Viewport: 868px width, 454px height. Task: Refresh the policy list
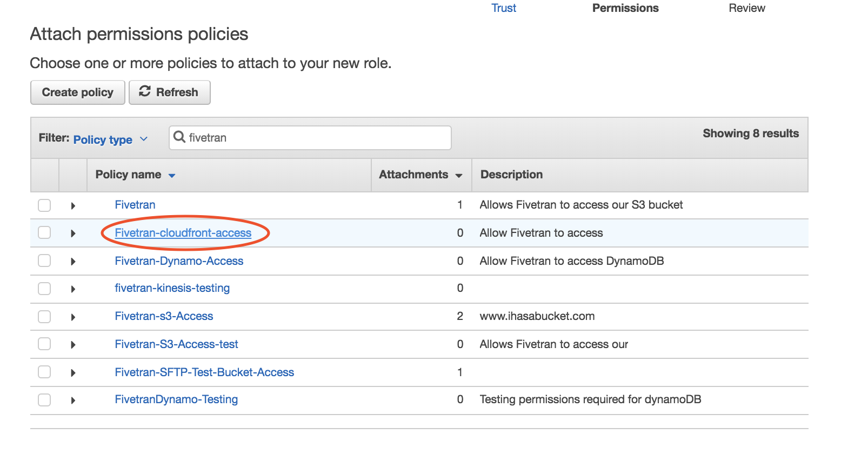(169, 92)
